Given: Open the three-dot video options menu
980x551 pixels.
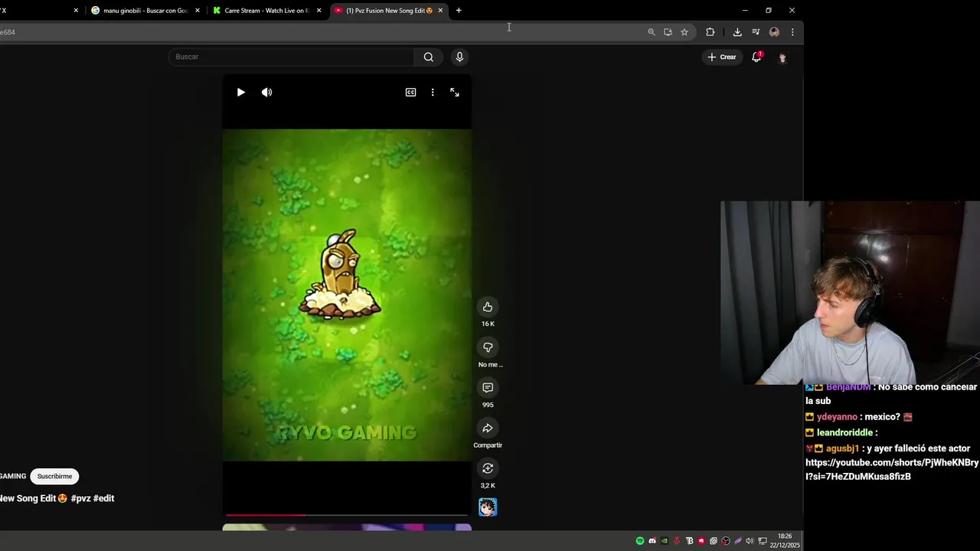Looking at the screenshot, I should click(433, 92).
